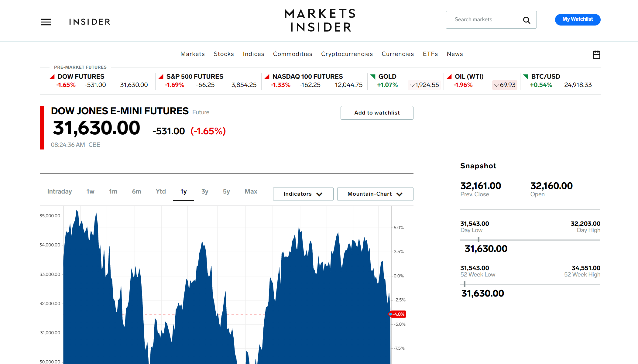Open the Markets menu
Viewport: 638px width, 364px height.
pyautogui.click(x=192, y=54)
